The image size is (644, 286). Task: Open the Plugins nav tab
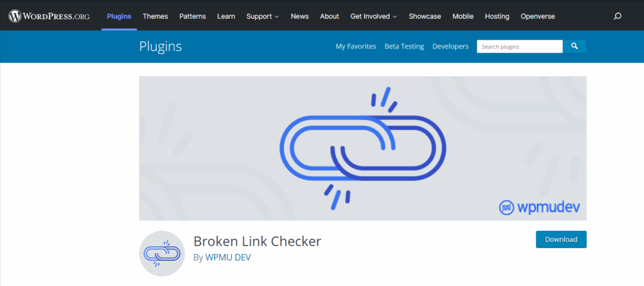pyautogui.click(x=119, y=16)
